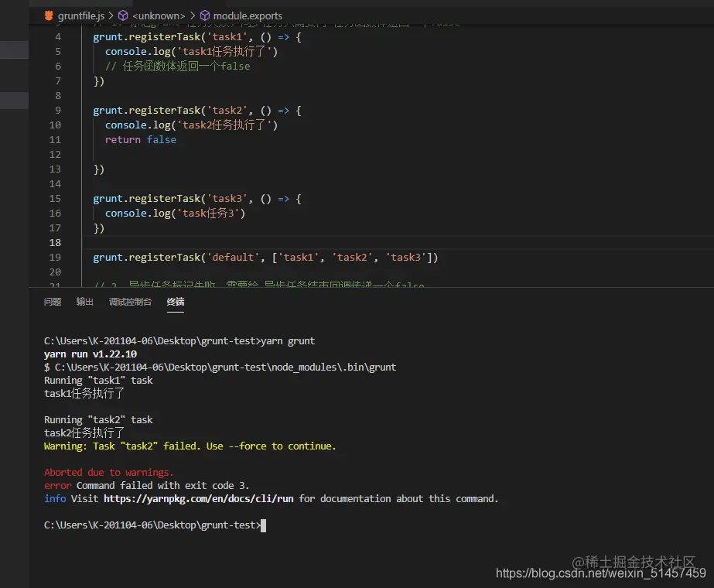Click the comment 任务函数体返回一个false

click(x=178, y=66)
